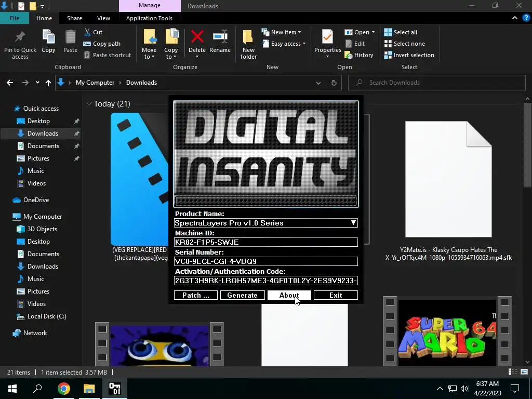This screenshot has width=532, height=399.
Task: Refresh the Downloads folder from address bar
Action: (334, 83)
